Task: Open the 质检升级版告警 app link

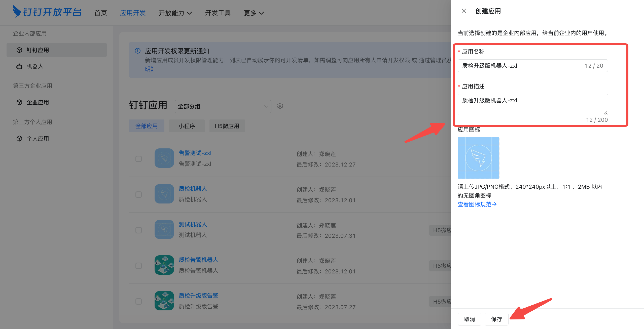Action: point(198,296)
